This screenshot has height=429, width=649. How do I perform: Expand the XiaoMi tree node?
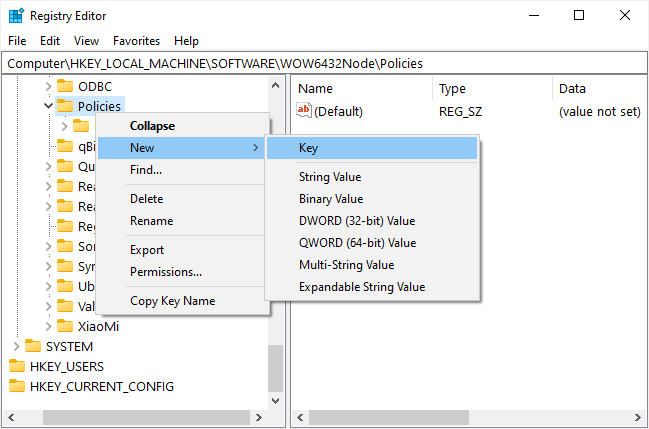point(48,326)
